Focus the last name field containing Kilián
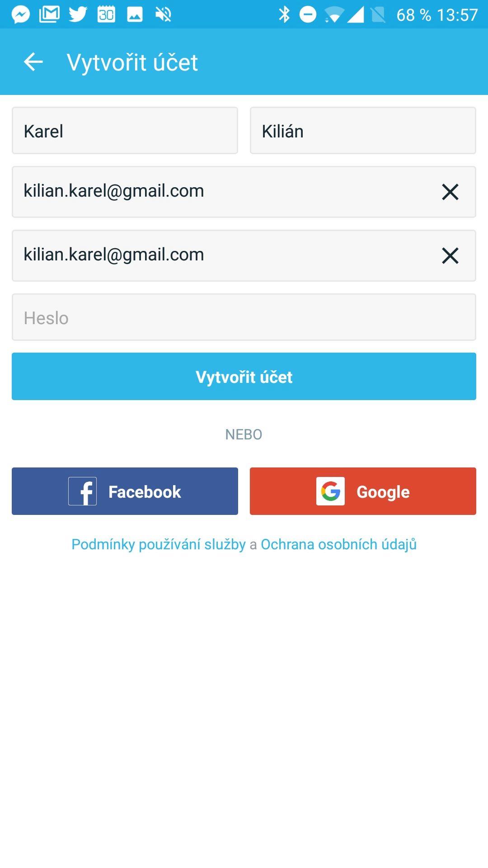 coord(363,131)
